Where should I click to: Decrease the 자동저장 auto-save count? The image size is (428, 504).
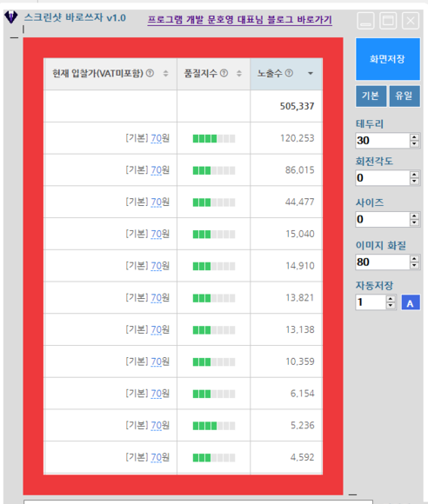(391, 306)
